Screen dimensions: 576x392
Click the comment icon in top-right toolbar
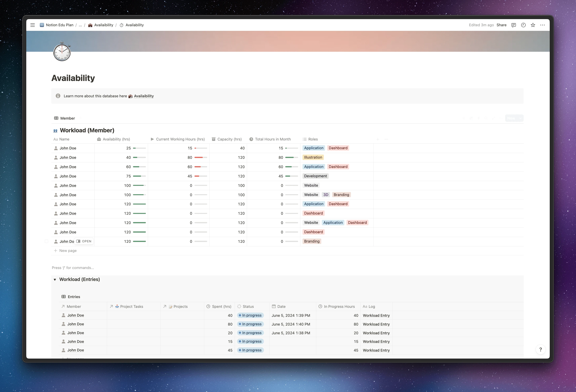[x=514, y=25]
